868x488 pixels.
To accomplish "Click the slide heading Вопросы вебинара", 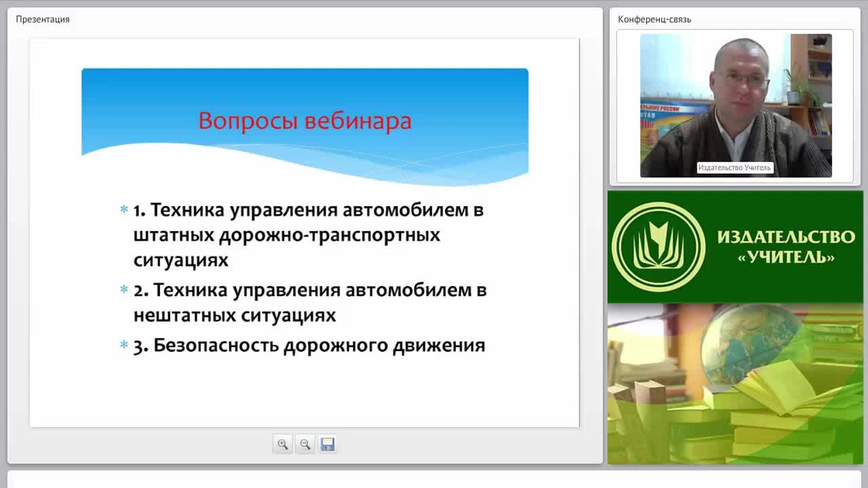I will (305, 121).
